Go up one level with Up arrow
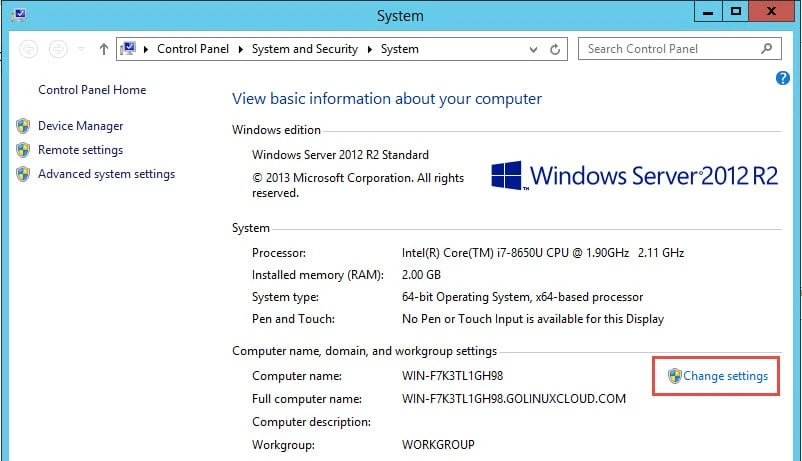 click(x=104, y=49)
